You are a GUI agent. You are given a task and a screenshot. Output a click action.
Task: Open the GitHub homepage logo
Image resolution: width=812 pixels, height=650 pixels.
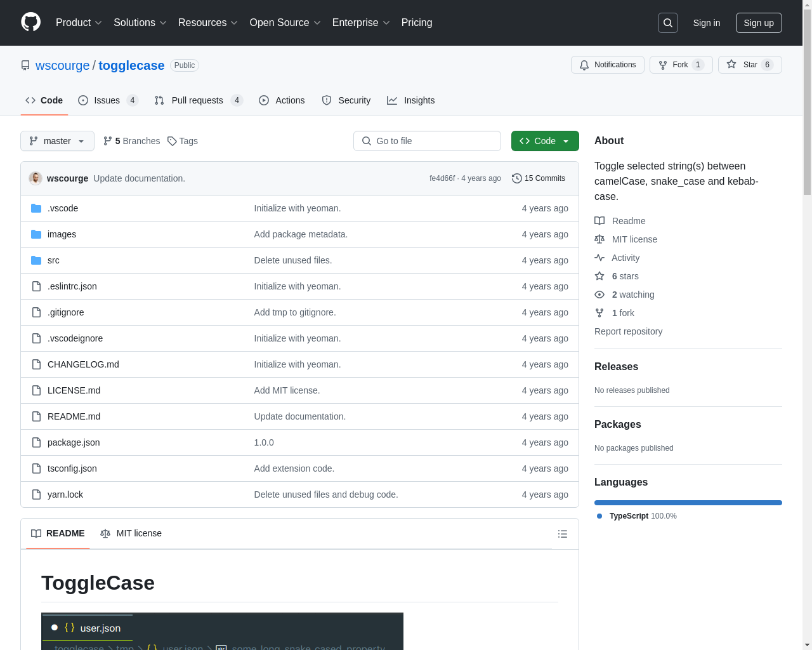coord(31,22)
